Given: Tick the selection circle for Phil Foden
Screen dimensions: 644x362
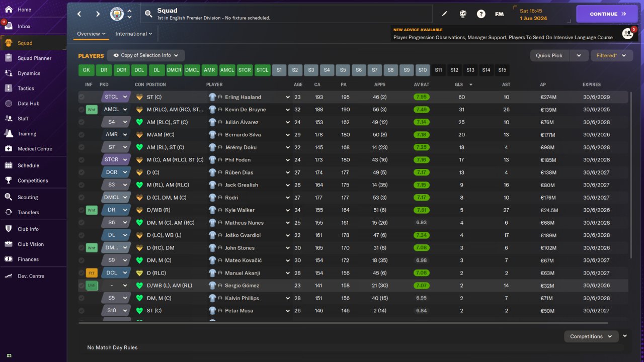Looking at the screenshot, I should tap(82, 160).
